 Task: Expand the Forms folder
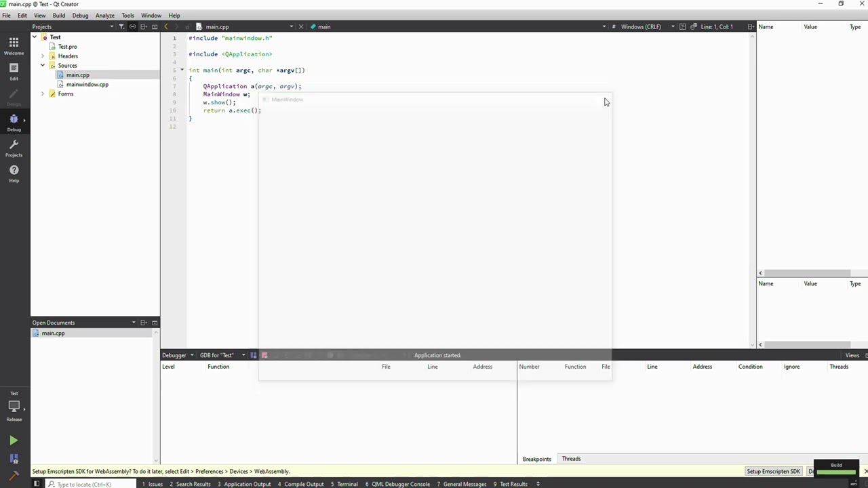click(x=43, y=94)
